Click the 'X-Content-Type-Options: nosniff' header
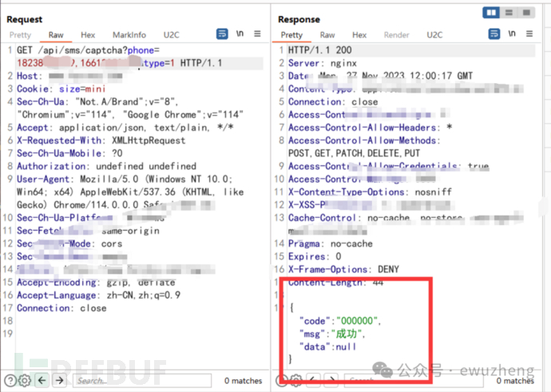Screen dimensions: 551x392 [x=370, y=192]
